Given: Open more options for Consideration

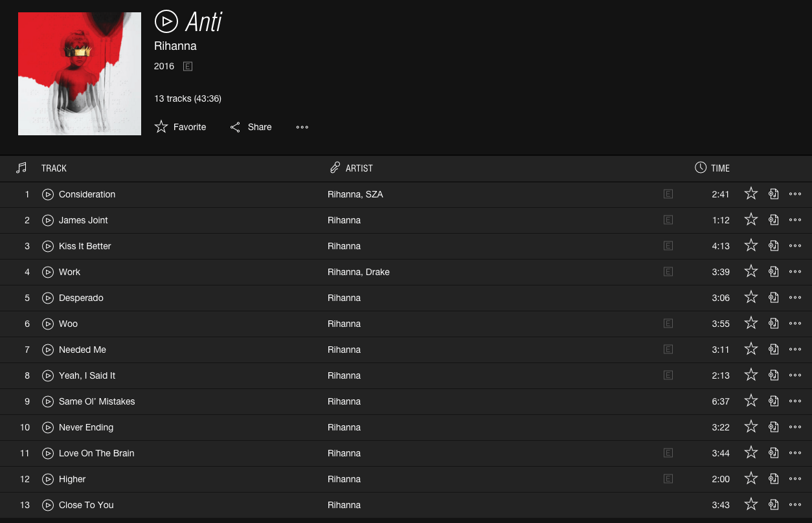Looking at the screenshot, I should pos(795,194).
